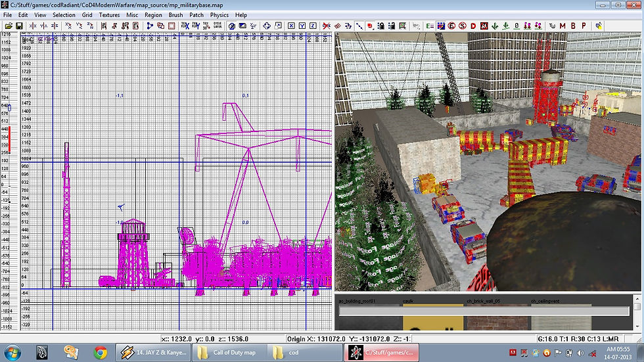Open the Edit menu
Image resolution: width=644 pixels, height=362 pixels.
point(23,14)
